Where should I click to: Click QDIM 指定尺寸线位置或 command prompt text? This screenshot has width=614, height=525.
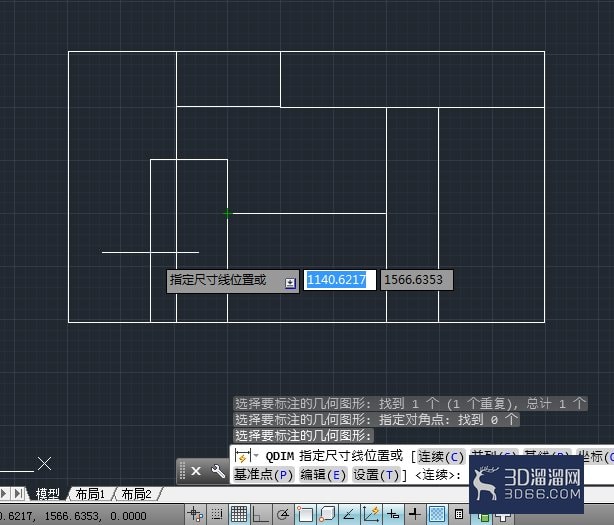(334, 456)
